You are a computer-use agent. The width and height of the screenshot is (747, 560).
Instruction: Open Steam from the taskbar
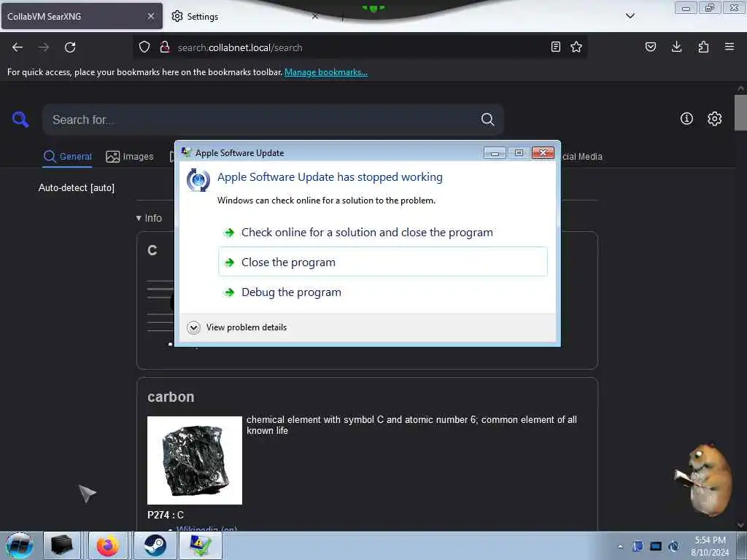pos(155,545)
